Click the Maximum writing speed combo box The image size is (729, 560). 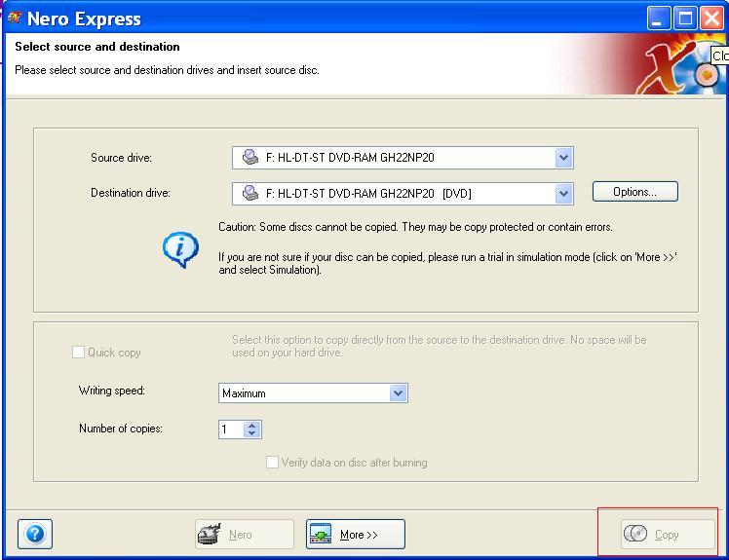click(313, 393)
